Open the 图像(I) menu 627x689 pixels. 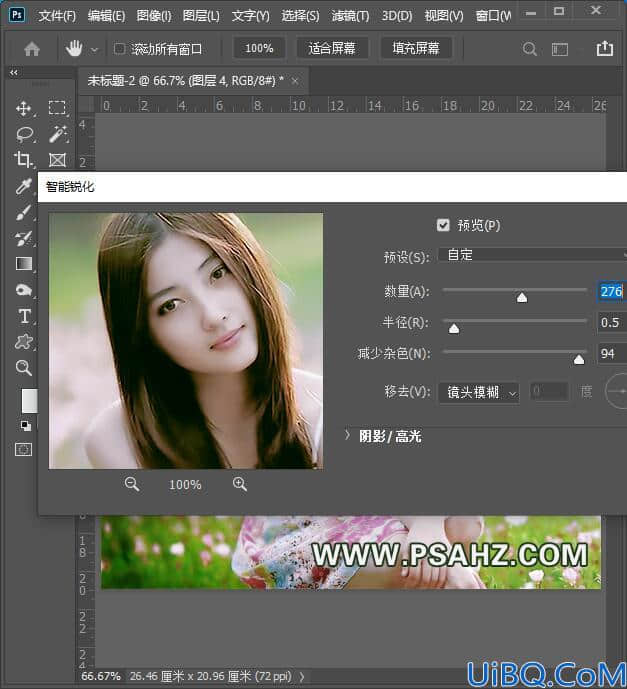(154, 16)
